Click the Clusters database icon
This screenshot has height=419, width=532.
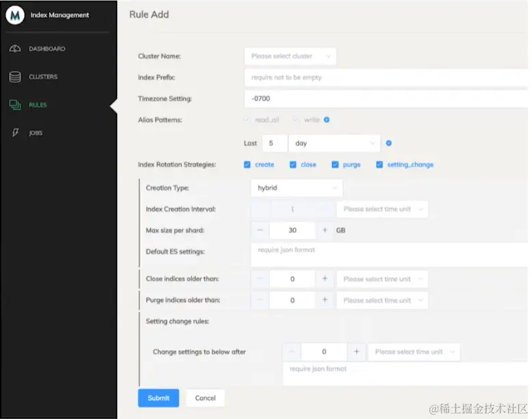[15, 77]
